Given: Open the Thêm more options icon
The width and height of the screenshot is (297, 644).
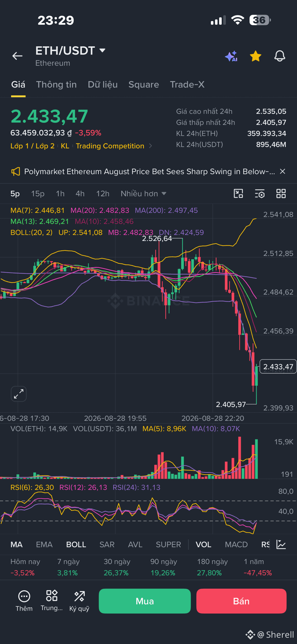Looking at the screenshot, I should coord(24,601).
